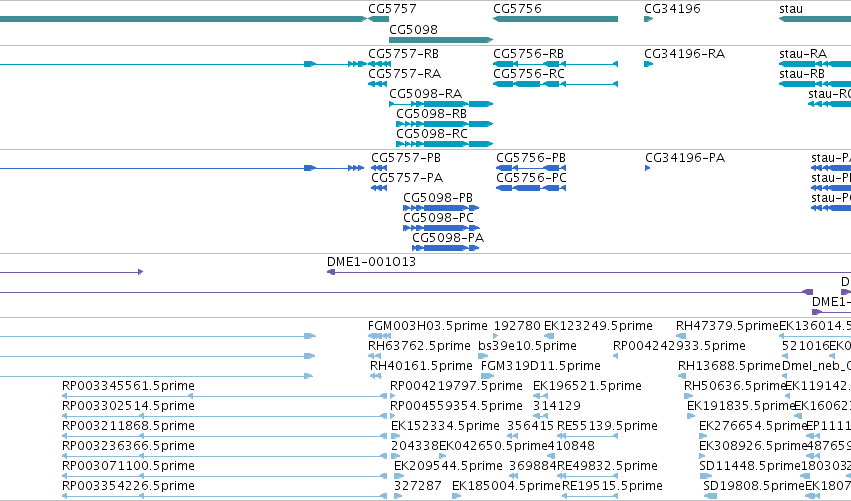Image resolution: width=851 pixels, height=501 pixels.
Task: Select the SD11448.5prime EST label
Action: click(x=750, y=467)
